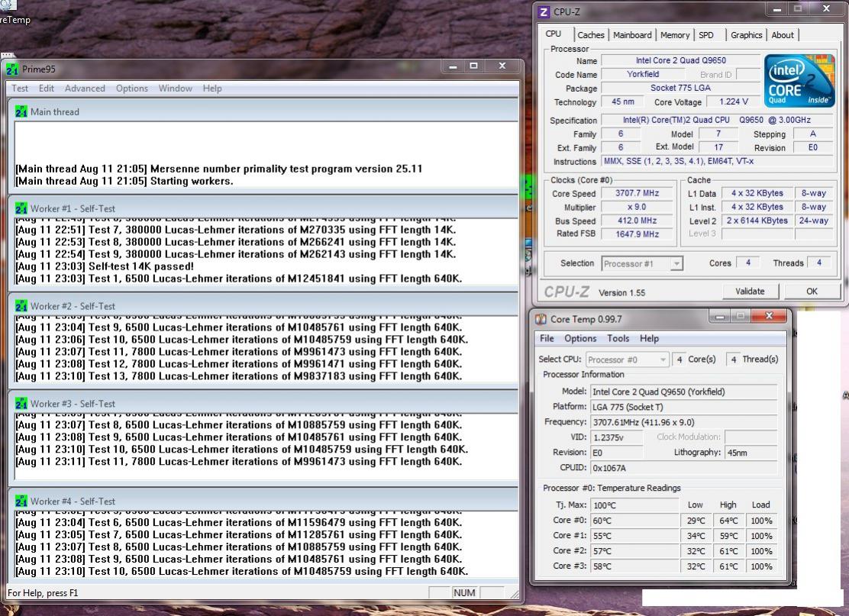This screenshot has width=849, height=616.
Task: Switch to the Graphics tab in CPU-Z
Action: pyautogui.click(x=746, y=35)
